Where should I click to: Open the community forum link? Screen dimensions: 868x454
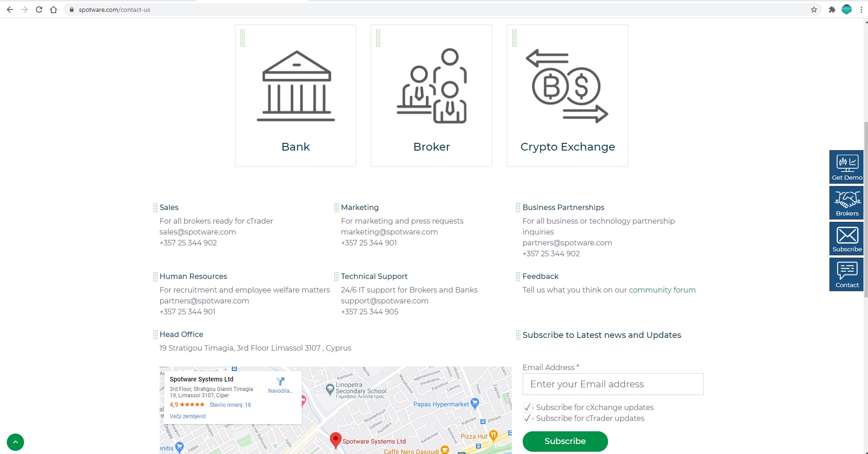tap(662, 290)
